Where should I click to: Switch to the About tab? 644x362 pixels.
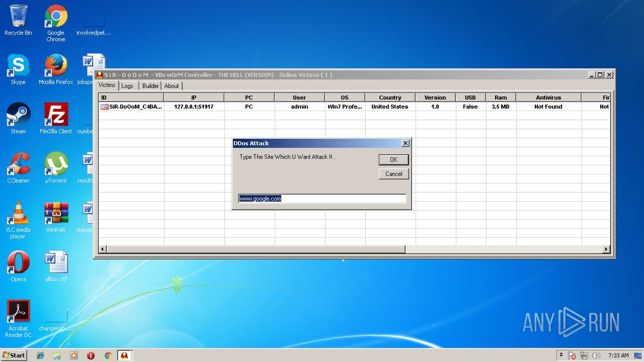(x=172, y=86)
